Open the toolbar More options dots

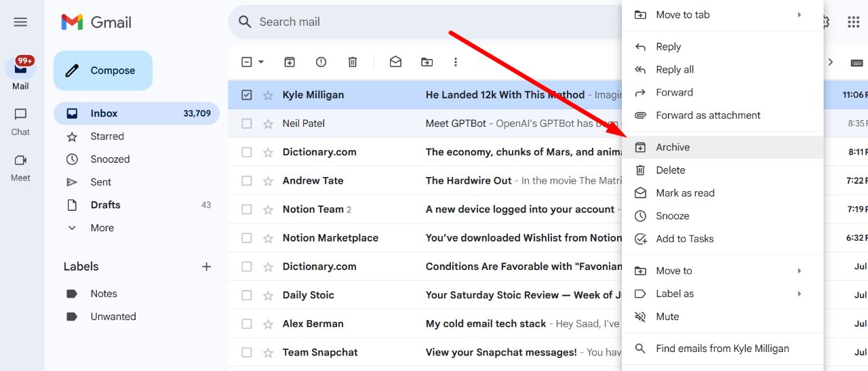click(456, 62)
